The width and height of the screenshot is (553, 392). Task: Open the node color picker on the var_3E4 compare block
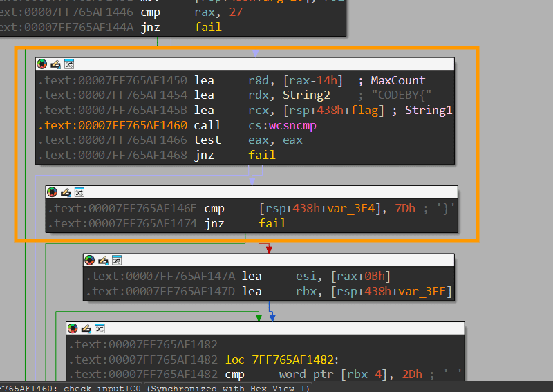coord(53,192)
